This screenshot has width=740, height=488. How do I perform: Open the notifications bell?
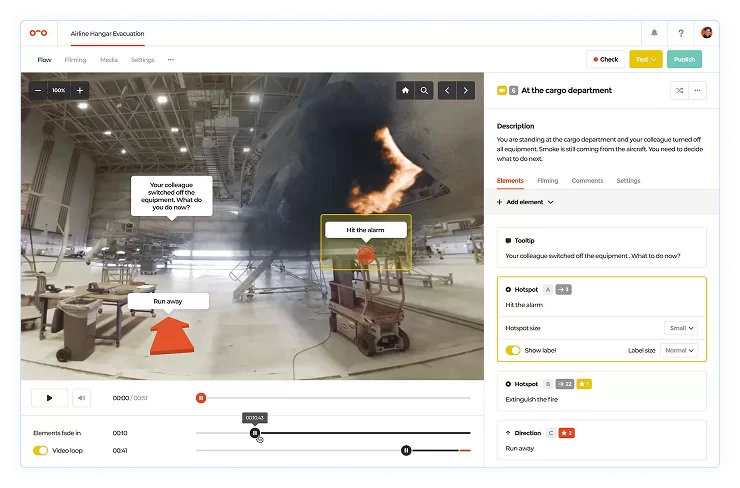(x=655, y=32)
